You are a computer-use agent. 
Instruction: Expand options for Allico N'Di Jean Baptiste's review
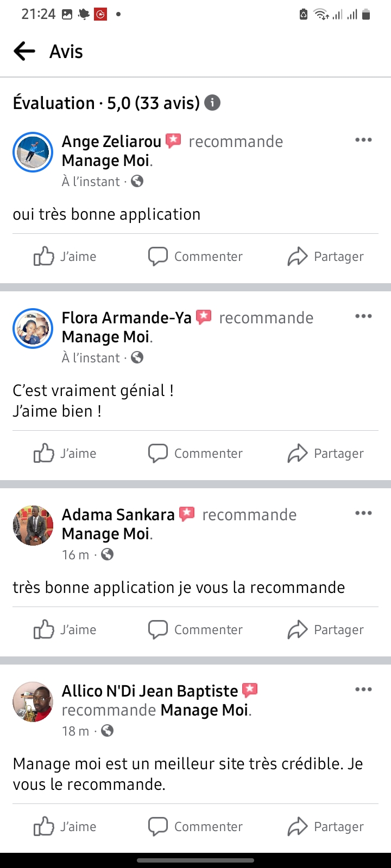point(363,690)
